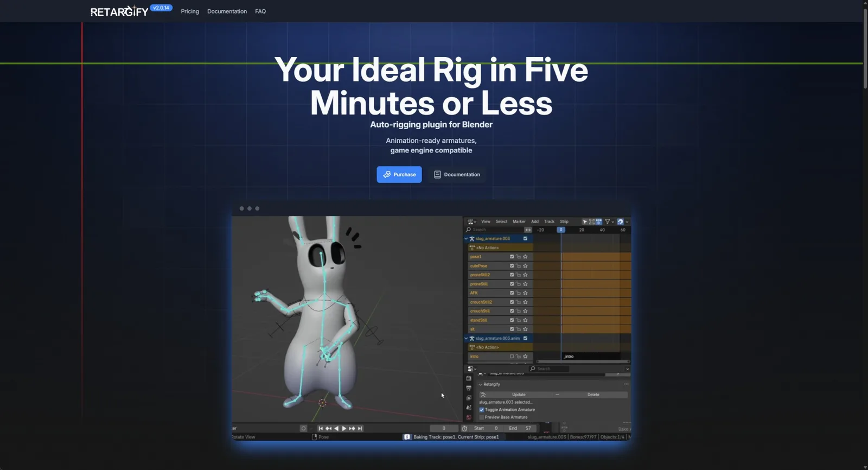Click the Documentation button beside Purchase

[x=457, y=174]
